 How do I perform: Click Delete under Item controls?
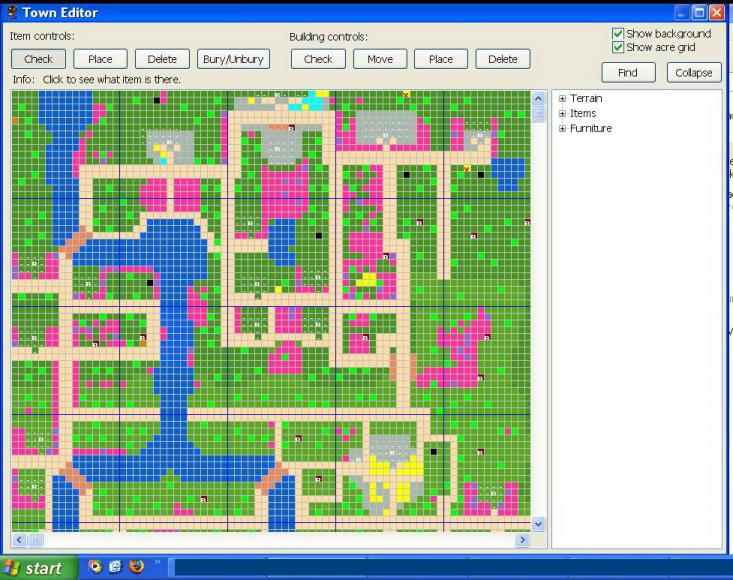[162, 59]
